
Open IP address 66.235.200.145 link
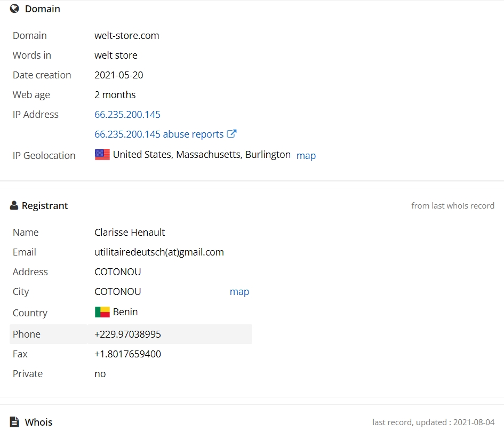(127, 115)
